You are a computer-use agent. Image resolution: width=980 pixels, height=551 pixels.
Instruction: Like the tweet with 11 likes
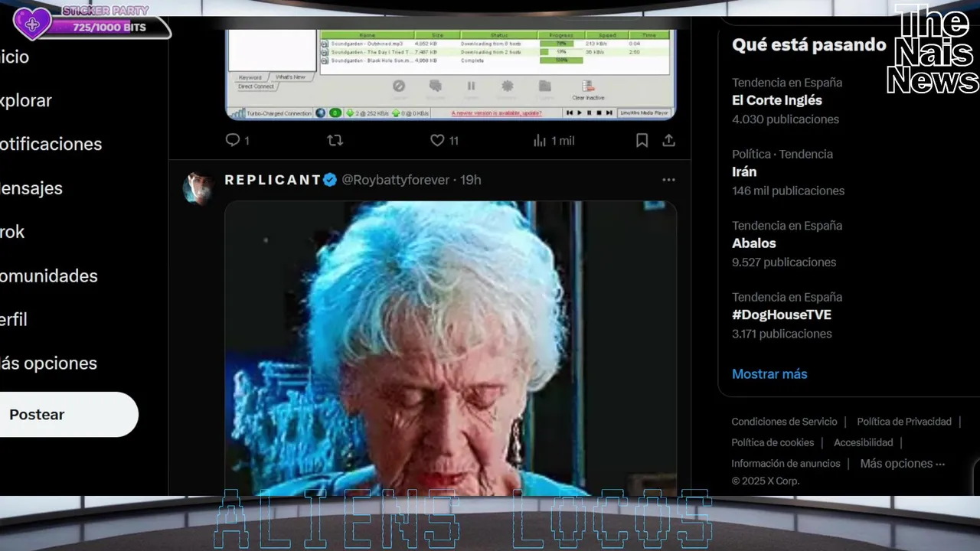[444, 140]
